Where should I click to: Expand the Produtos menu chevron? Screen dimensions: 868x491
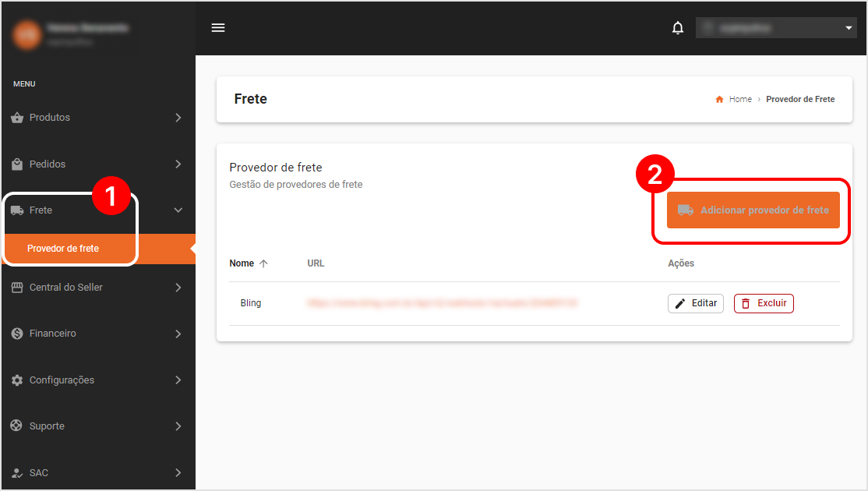178,118
